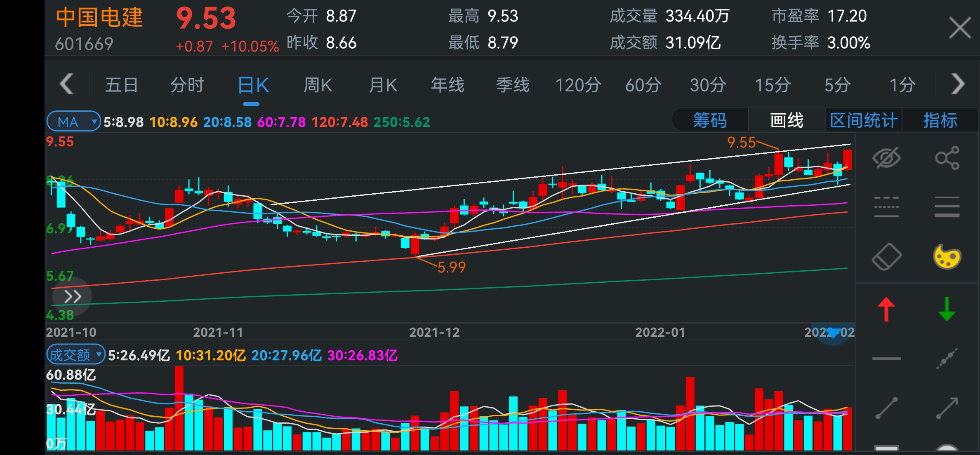Select the dashed-lines drawing tool
980x455 pixels.
[x=886, y=206]
